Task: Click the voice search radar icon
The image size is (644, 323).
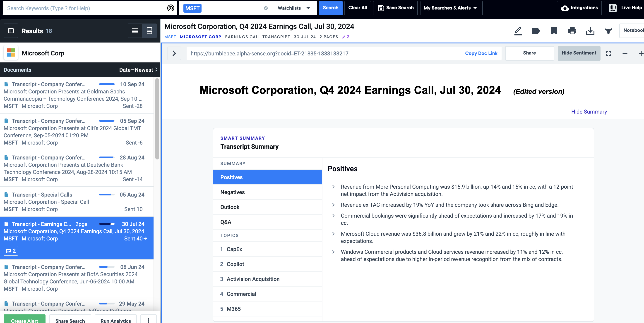Action: (x=171, y=8)
